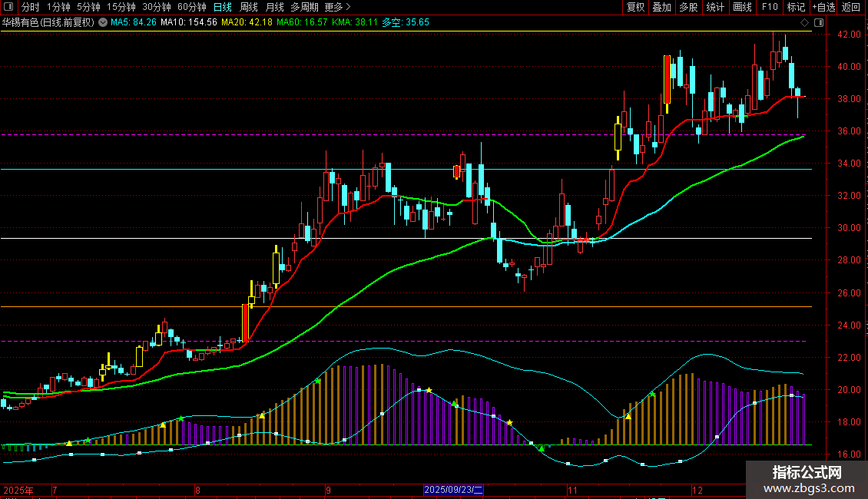Screen dimensions: 868x499
Task: Click the 30.00 price axis label
Action: [849, 228]
